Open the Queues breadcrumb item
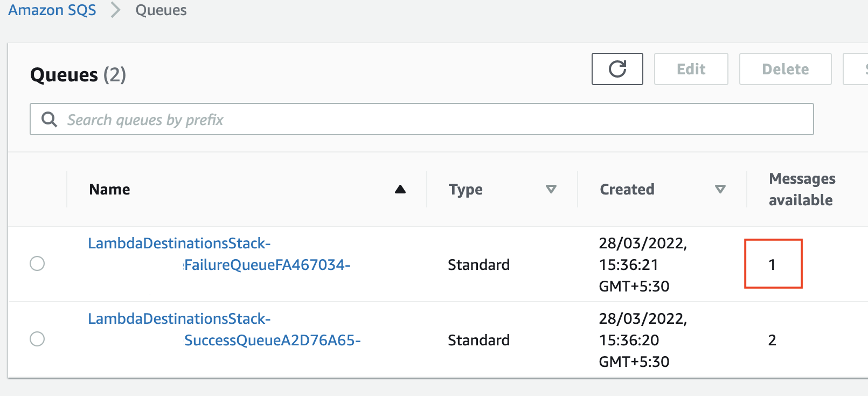Viewport: 868px width, 396px height. pyautogui.click(x=161, y=10)
